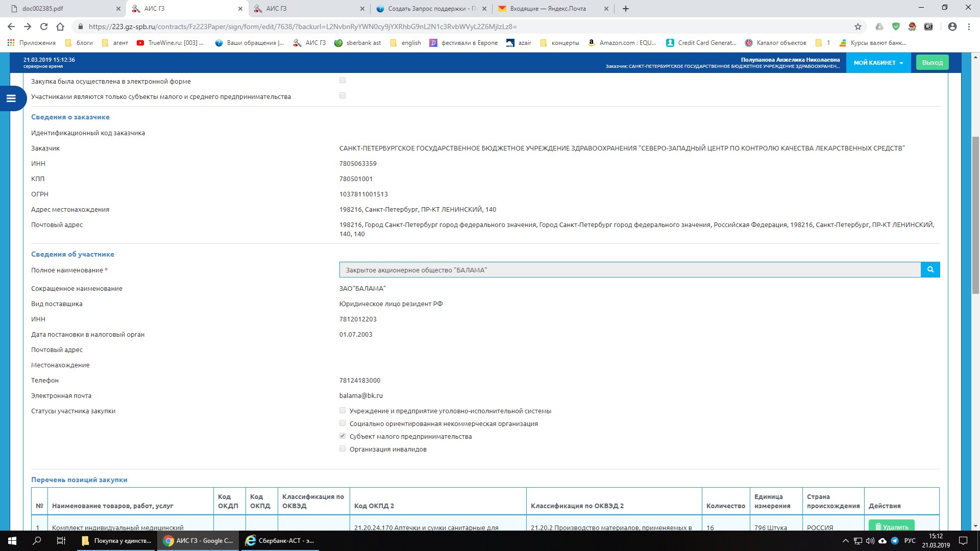
Task: Toggle small and medium business participants checkbox
Action: click(x=342, y=95)
